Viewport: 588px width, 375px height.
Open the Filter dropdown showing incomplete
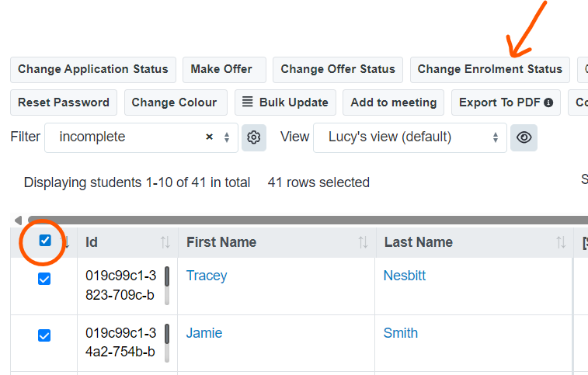click(141, 137)
